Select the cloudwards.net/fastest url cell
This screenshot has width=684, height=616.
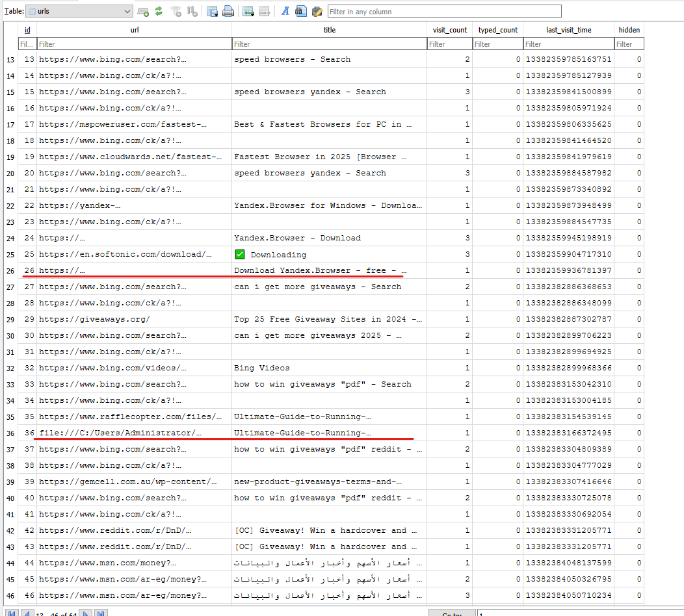coord(135,157)
